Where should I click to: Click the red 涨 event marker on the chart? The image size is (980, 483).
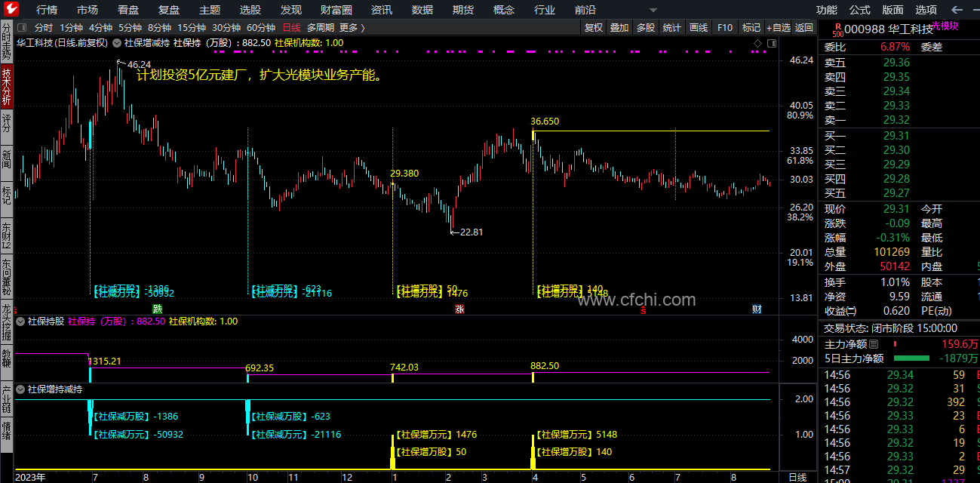459,309
